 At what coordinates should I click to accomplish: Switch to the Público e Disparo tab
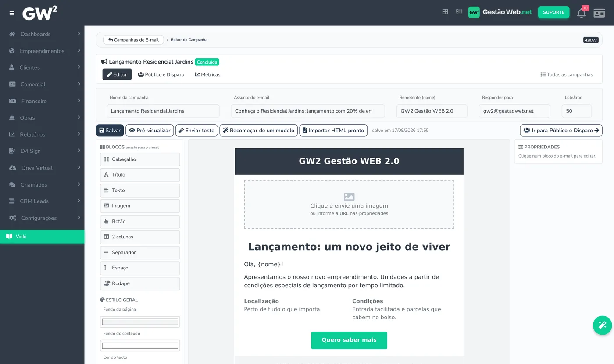161,74
